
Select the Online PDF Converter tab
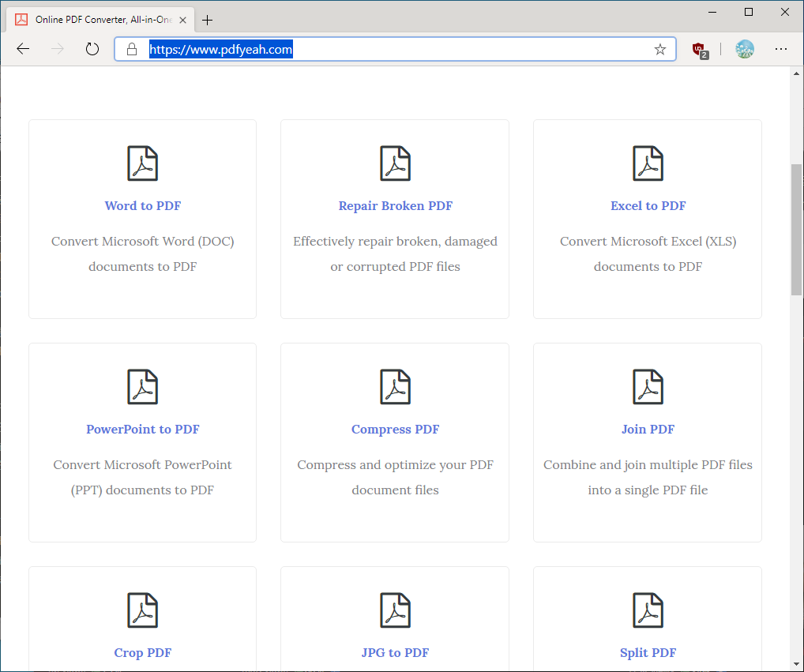(101, 20)
